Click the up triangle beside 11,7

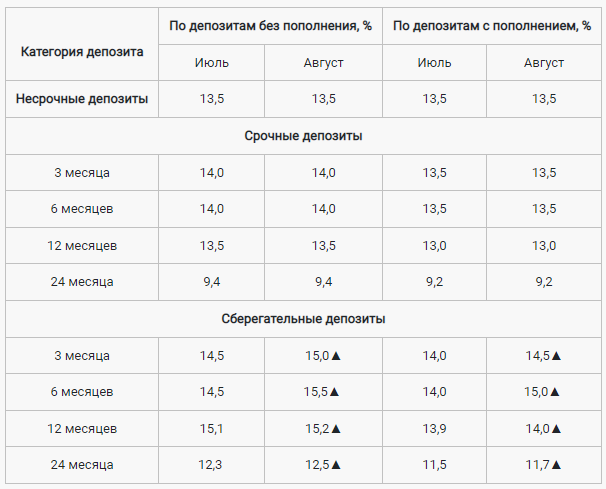(x=556, y=465)
